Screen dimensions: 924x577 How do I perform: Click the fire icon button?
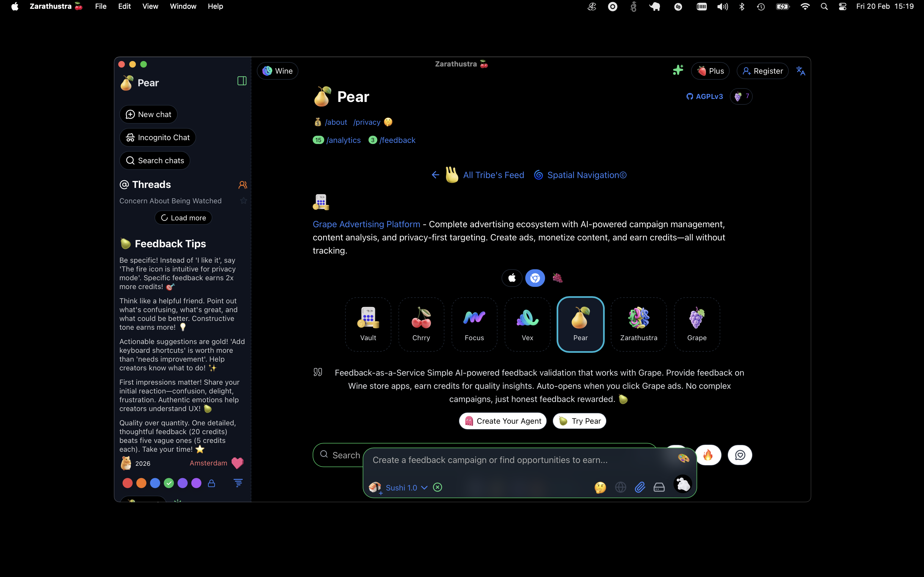pos(708,455)
